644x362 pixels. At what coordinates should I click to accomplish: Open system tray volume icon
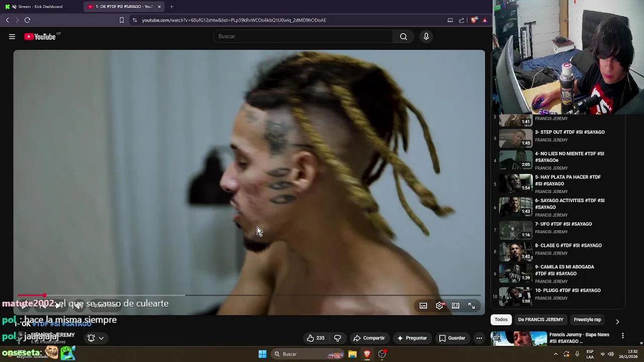(610, 354)
